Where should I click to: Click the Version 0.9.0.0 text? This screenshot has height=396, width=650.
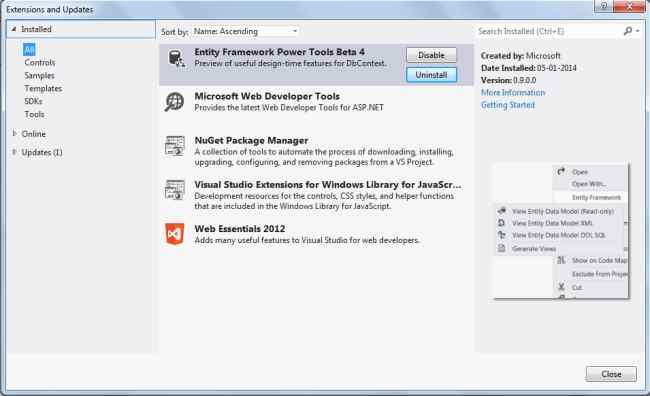[508, 80]
